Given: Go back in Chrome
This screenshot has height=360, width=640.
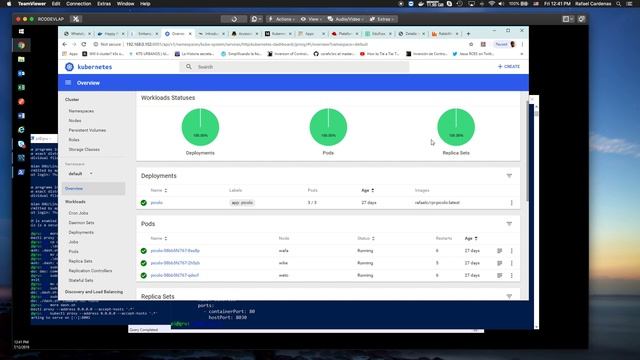Looking at the screenshot, I should 65,44.
